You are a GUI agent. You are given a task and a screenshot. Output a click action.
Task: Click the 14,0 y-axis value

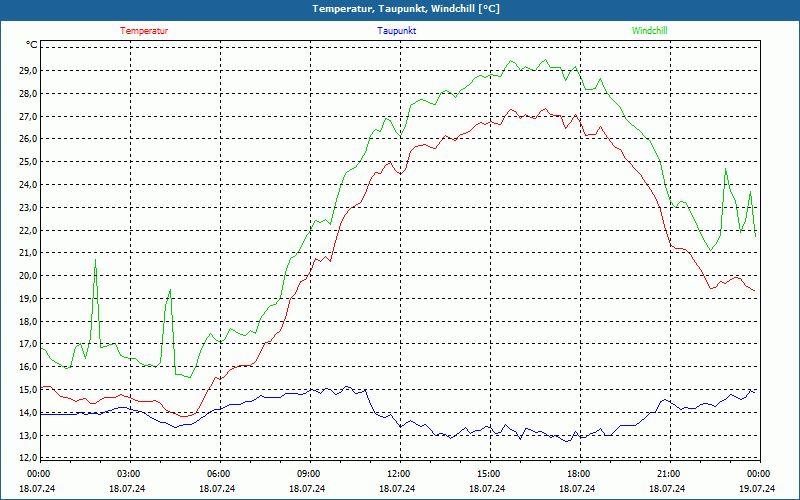(x=28, y=413)
